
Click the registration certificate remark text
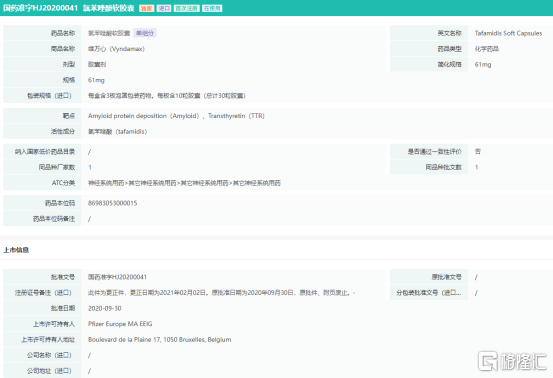221,293
